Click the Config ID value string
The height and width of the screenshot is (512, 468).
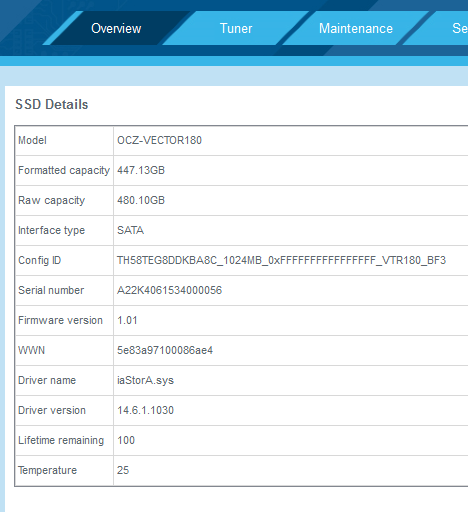click(281, 260)
